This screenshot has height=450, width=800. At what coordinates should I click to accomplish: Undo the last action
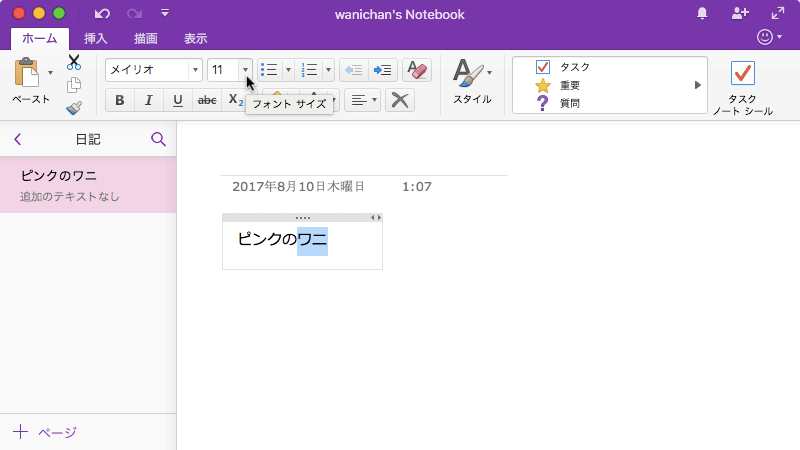[102, 14]
